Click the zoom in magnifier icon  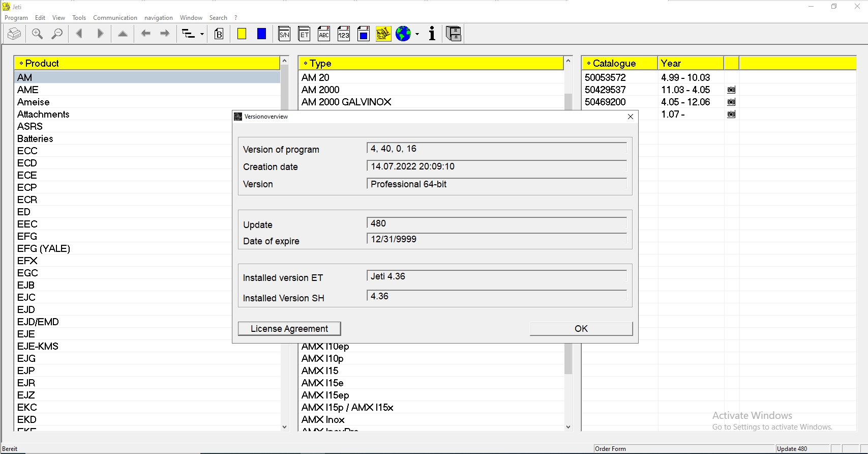37,34
